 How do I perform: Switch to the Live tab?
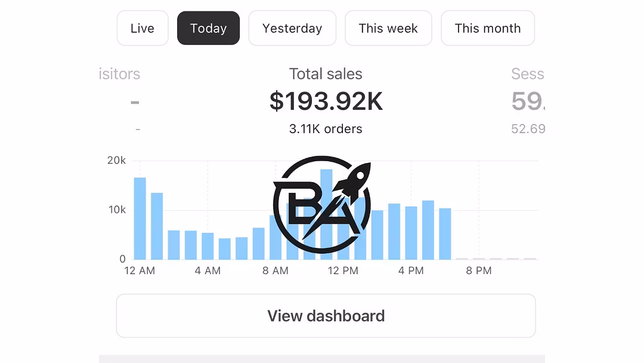pos(142,28)
